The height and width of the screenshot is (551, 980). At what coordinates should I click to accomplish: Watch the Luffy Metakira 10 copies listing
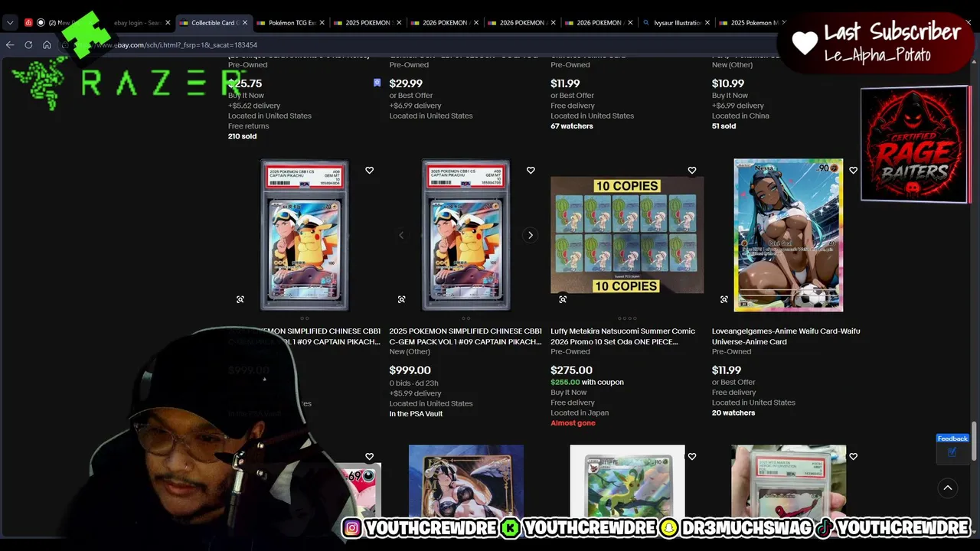coord(692,171)
